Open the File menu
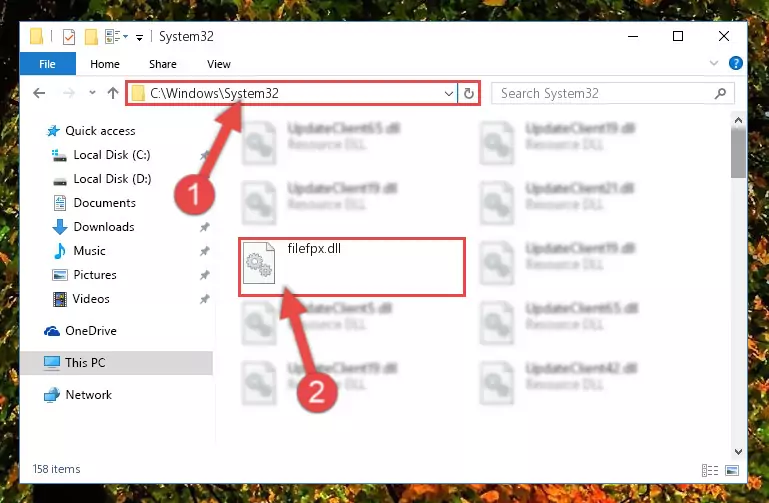769x503 pixels. click(x=48, y=64)
